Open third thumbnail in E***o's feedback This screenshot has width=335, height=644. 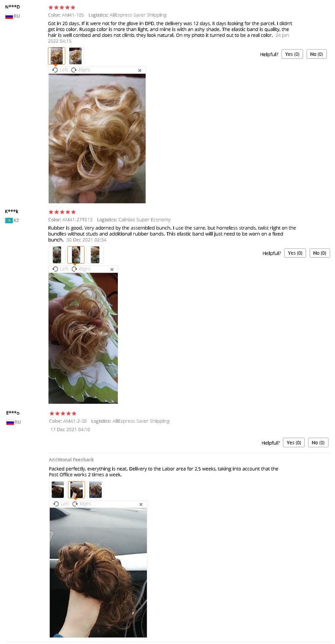coord(95,490)
